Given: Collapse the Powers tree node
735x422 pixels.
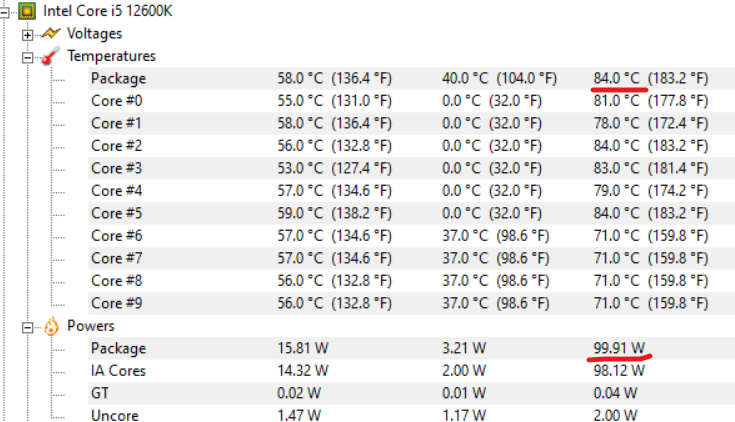Looking at the screenshot, I should point(27,326).
